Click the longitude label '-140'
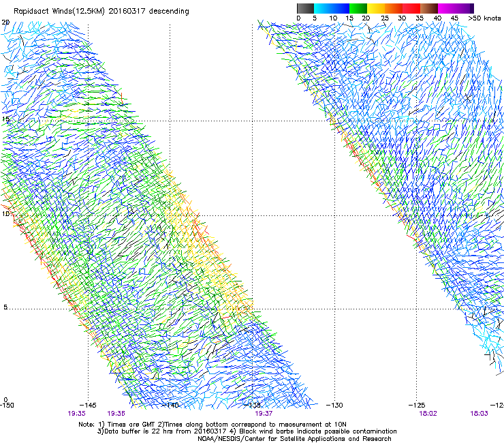This screenshot has width=504, height=443. pos(170,406)
